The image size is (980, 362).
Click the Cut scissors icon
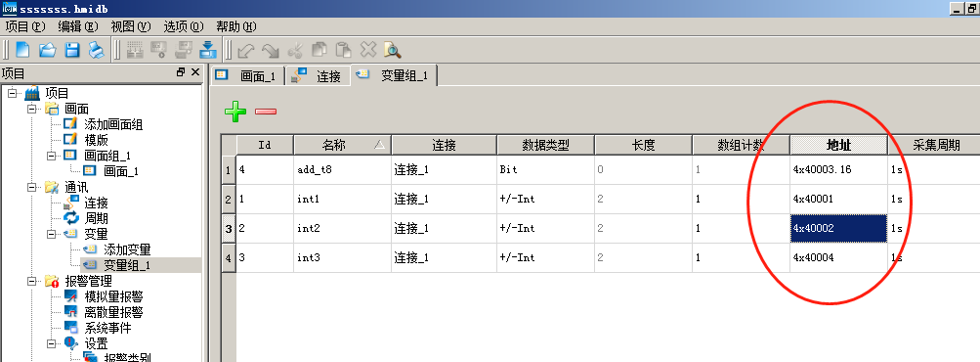click(295, 50)
